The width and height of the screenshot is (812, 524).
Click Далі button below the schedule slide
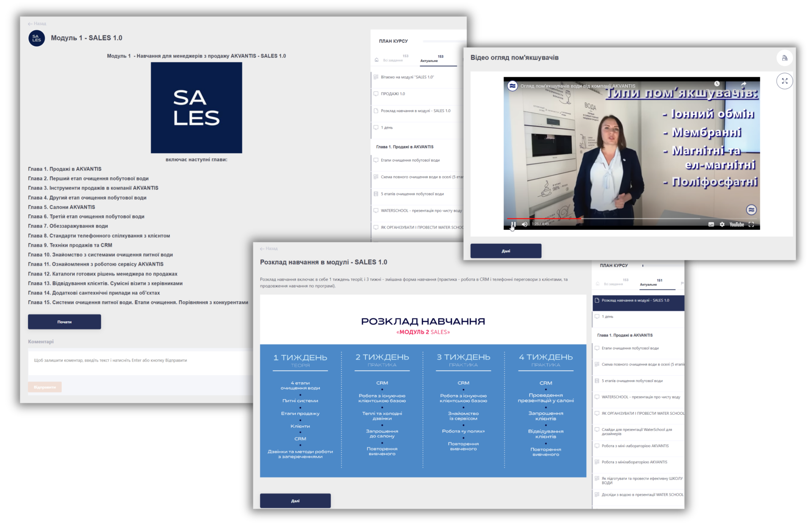(295, 501)
